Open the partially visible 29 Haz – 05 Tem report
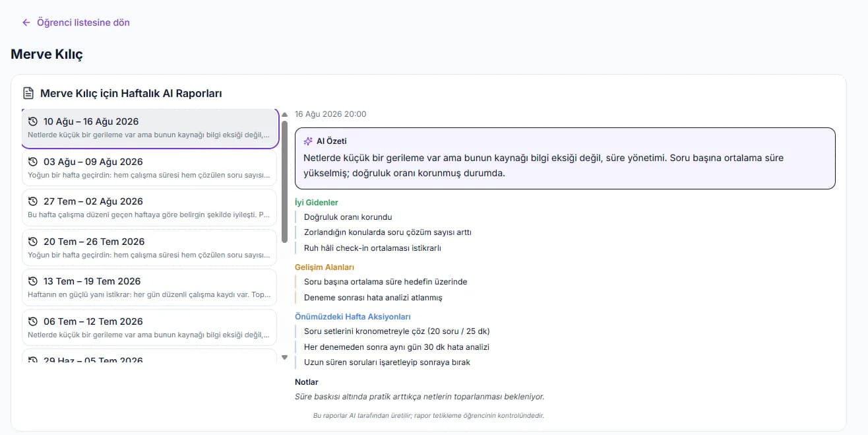The image size is (868, 435). click(x=149, y=357)
